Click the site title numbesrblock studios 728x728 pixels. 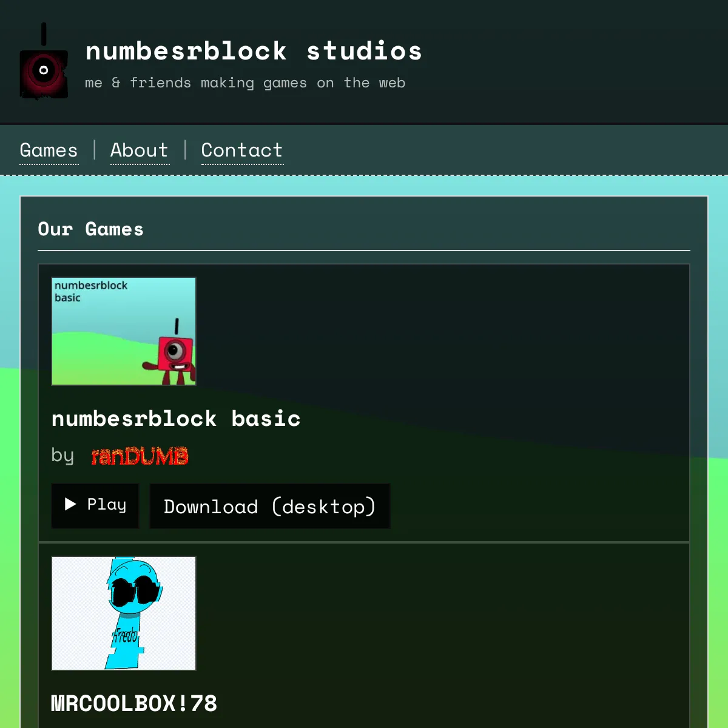(x=254, y=51)
